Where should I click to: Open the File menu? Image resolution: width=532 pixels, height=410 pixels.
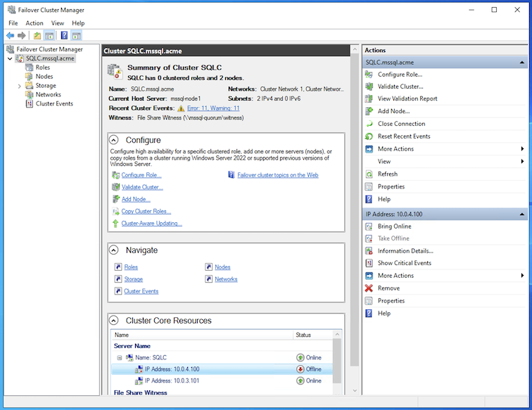coord(13,23)
